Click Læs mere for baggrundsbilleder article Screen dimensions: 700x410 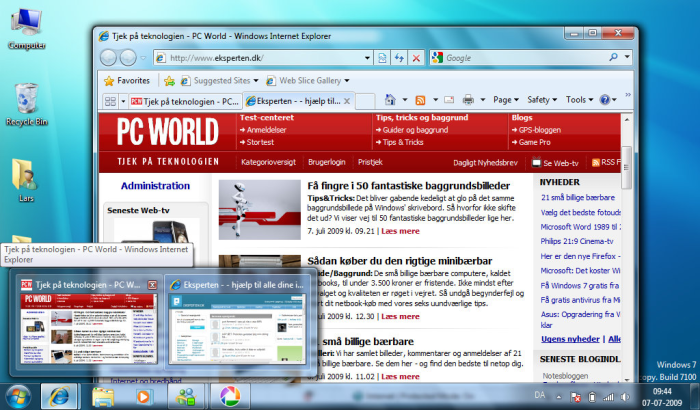[400, 231]
